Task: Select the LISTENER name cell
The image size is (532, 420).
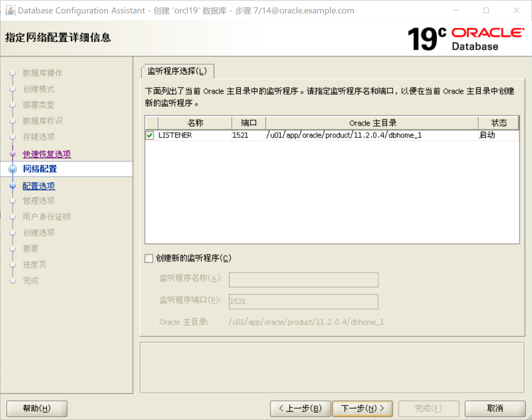Action: point(195,135)
